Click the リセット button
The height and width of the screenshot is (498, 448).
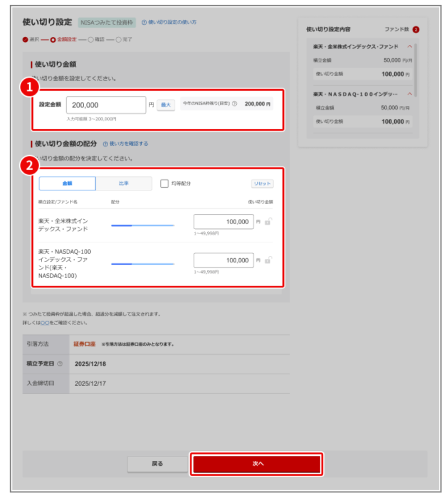click(x=262, y=184)
